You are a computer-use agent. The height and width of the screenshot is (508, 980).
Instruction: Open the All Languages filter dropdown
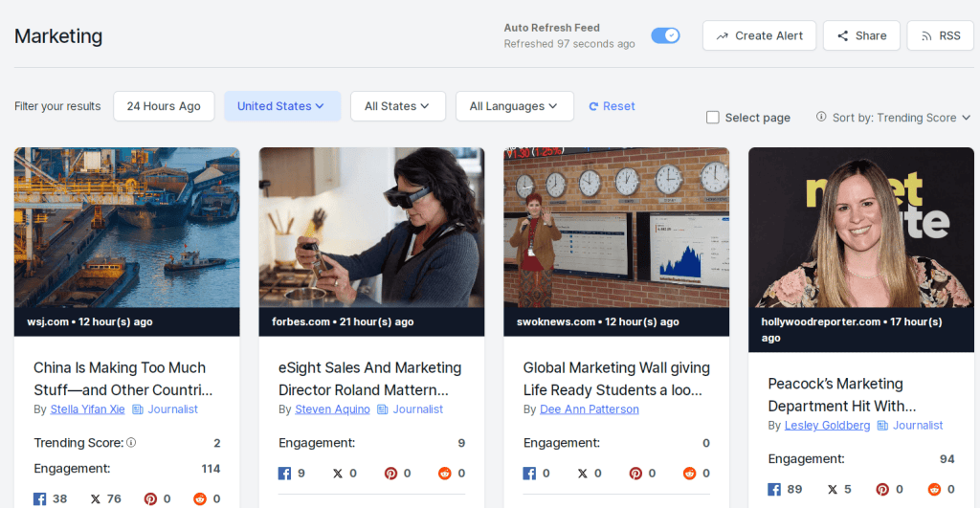pyautogui.click(x=514, y=106)
